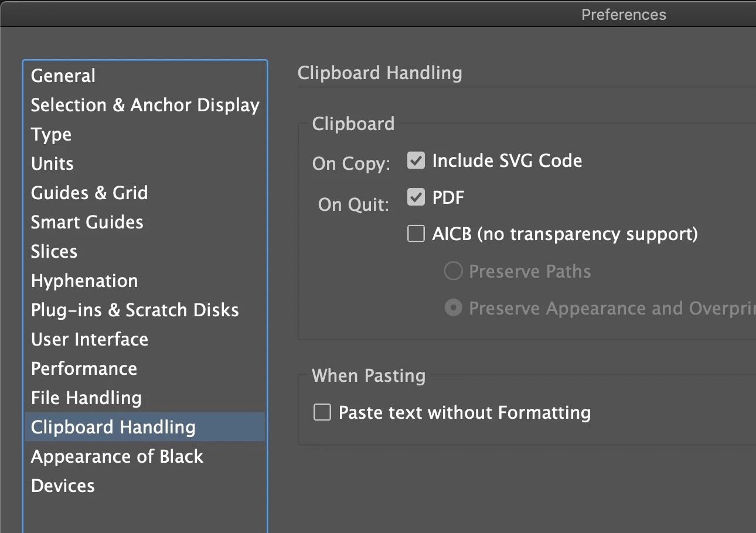
Task: Select Smart Guides category
Action: 87,223
